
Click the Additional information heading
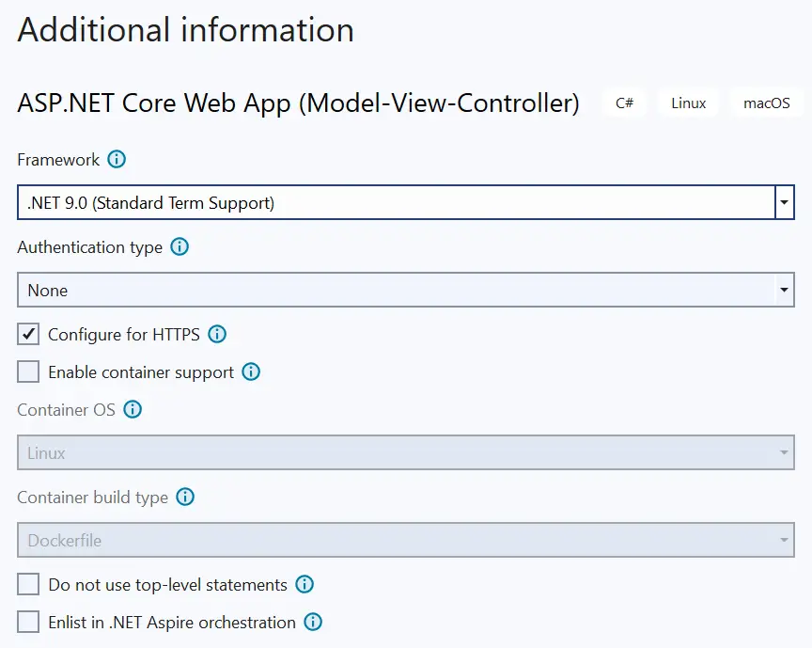(186, 29)
